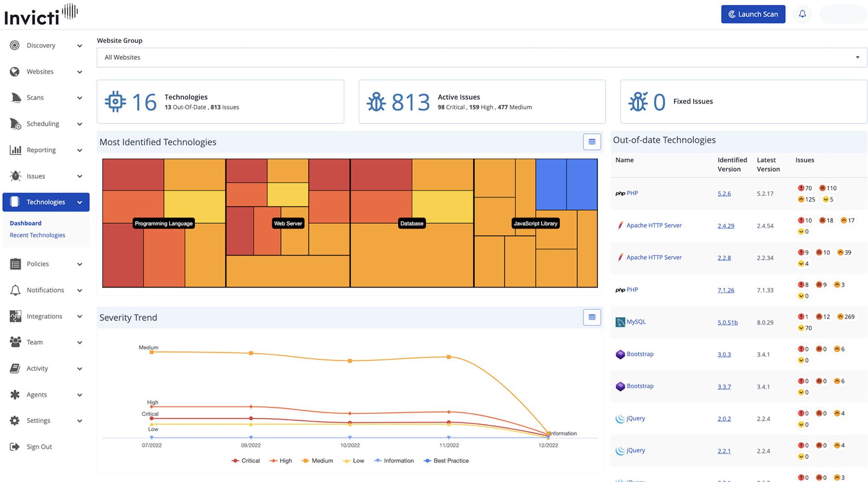Click the jQuery 2.2.1 version link
Screen dimensions: 868x482
(724, 451)
